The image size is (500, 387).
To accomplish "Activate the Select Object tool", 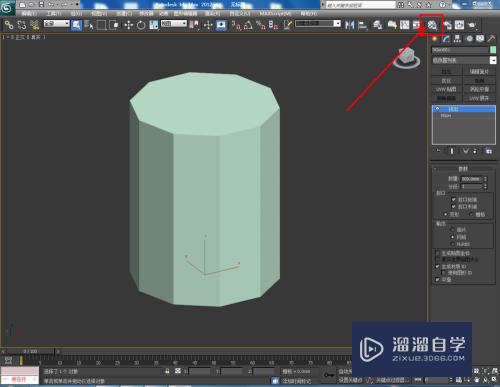I will [77, 25].
